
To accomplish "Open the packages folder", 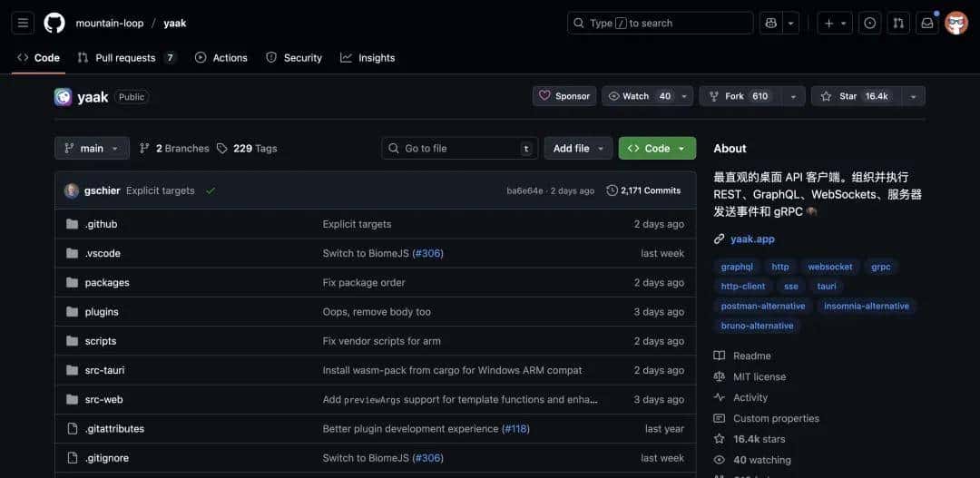I will tap(107, 282).
